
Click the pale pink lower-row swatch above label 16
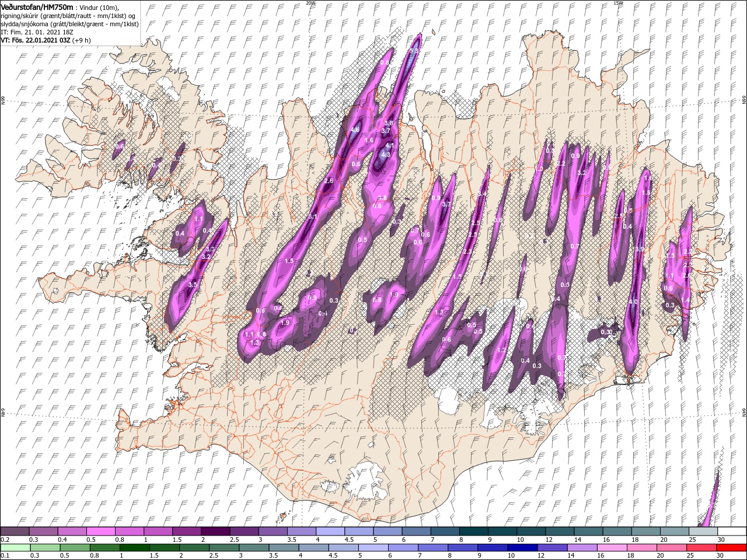point(612,548)
